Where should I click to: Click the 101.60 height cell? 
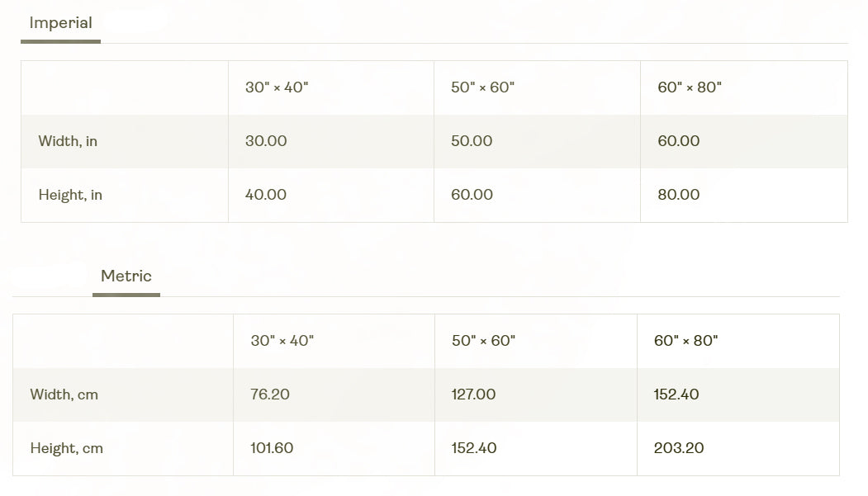[272, 448]
